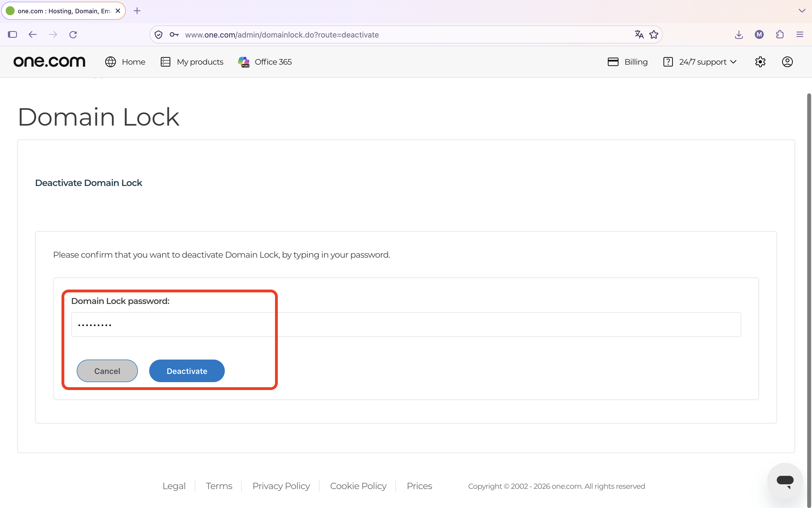This screenshot has width=812, height=508.
Task: Open the user account profile icon
Action: pos(787,62)
